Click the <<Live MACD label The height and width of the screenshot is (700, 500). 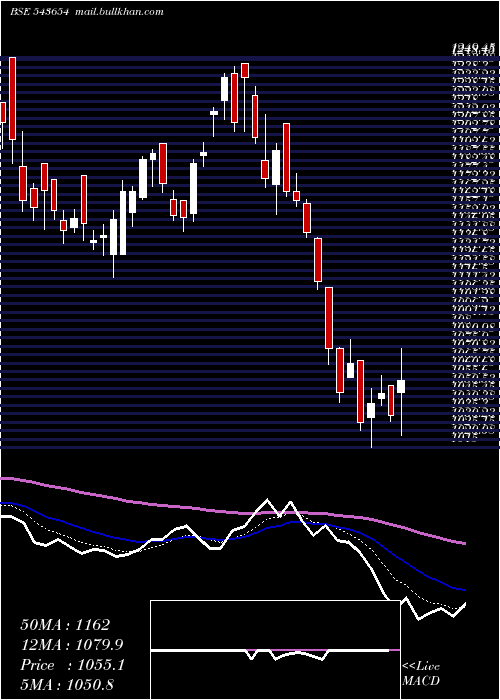click(421, 674)
